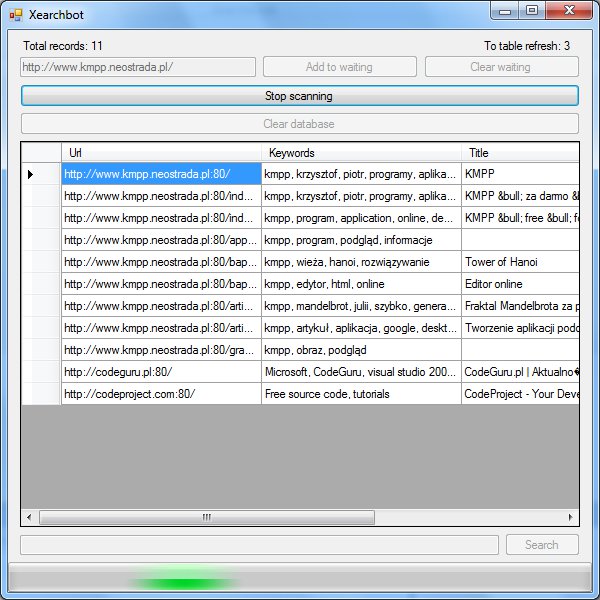Select the http://codeproject.com:80/ URL cell
Image resolution: width=600 pixels, height=600 pixels.
point(161,394)
